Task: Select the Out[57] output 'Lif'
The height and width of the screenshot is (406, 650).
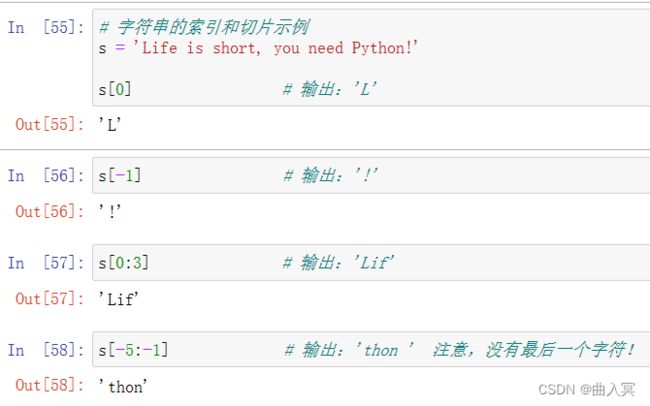Action: click(118, 299)
